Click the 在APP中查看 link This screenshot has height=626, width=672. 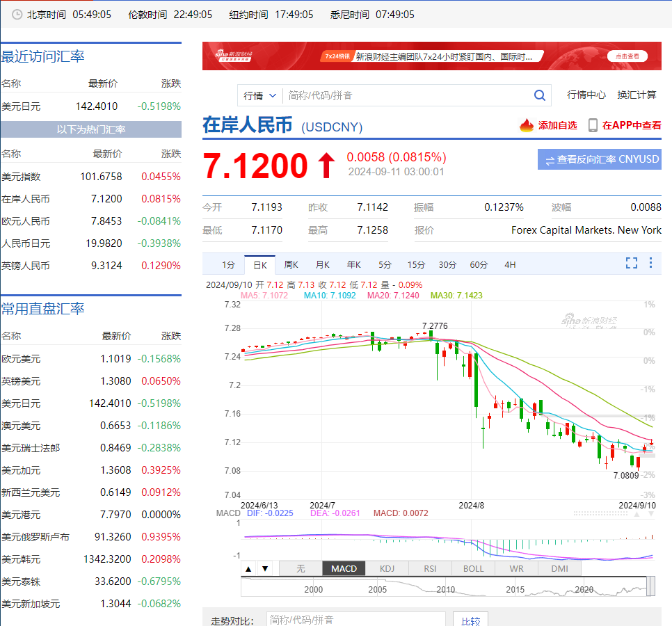[x=632, y=125]
